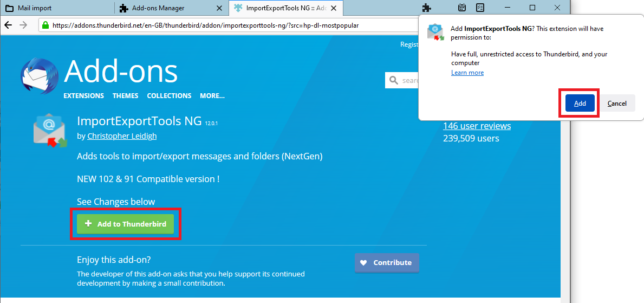Open the tasks checklist icon in the title bar
The height and width of the screenshot is (303, 644).
tap(480, 8)
